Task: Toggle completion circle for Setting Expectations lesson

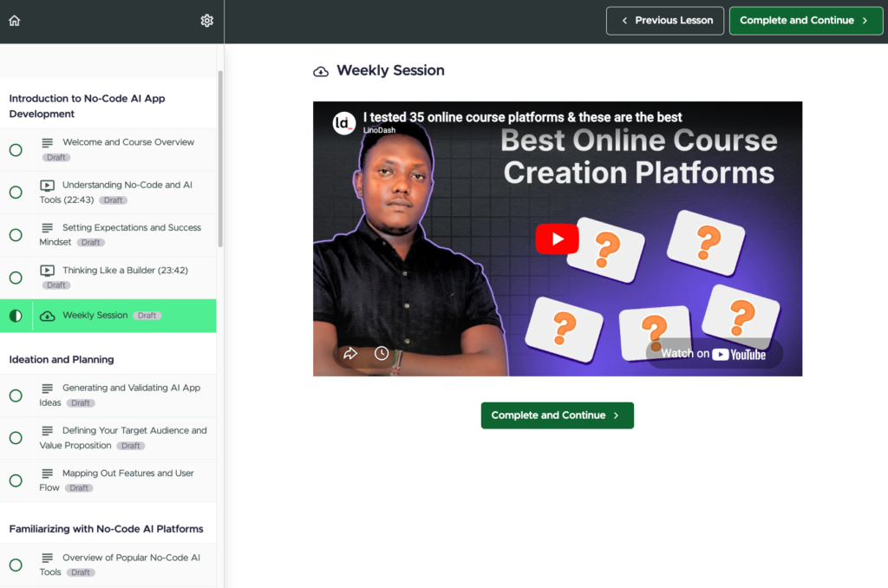Action: click(x=16, y=235)
